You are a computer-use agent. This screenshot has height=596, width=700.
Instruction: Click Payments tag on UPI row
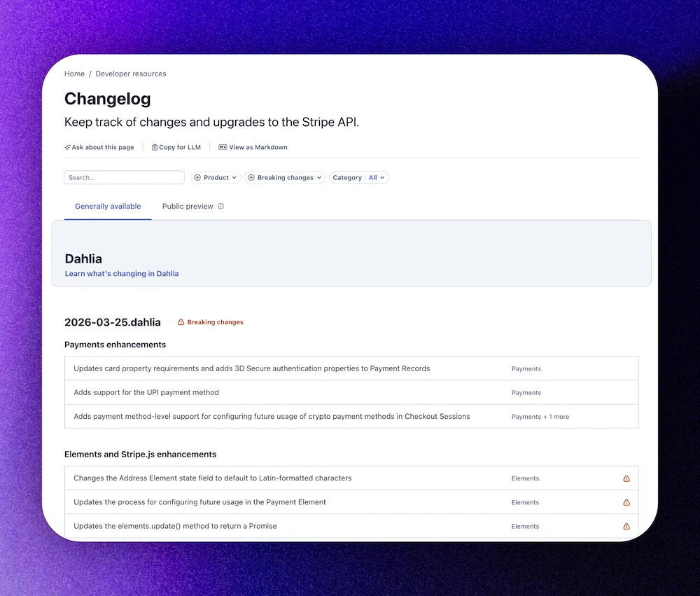[526, 392]
